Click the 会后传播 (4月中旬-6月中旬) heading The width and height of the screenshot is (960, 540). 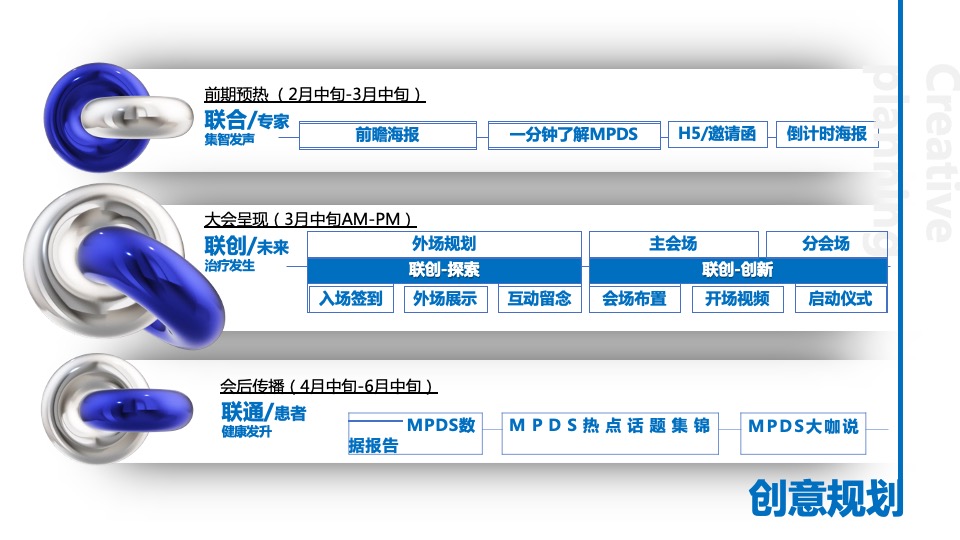329,386
